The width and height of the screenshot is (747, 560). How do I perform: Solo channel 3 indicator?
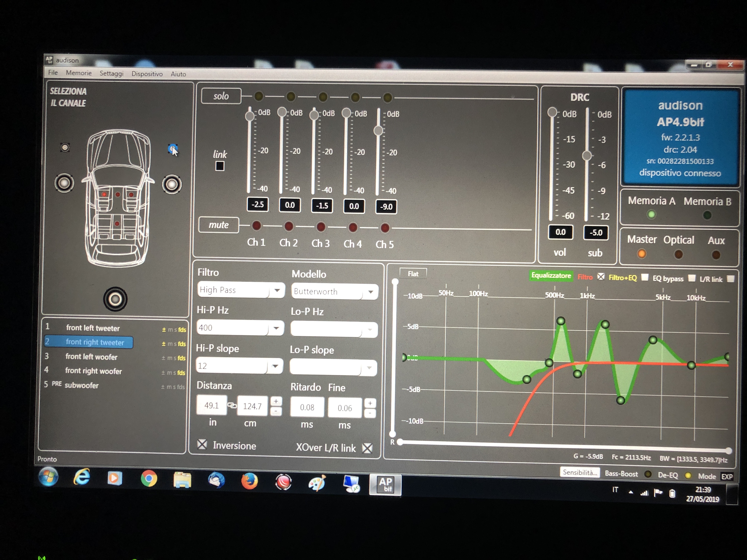pos(323,97)
